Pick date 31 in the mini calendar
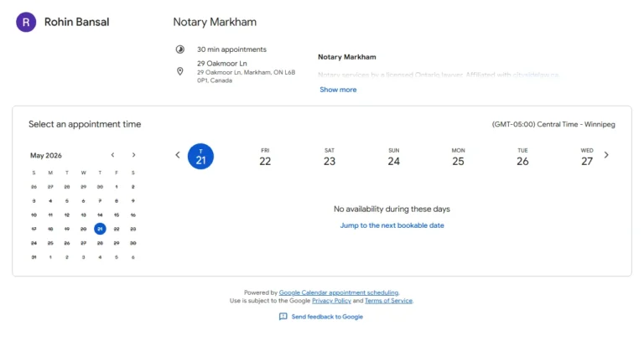 tap(34, 257)
